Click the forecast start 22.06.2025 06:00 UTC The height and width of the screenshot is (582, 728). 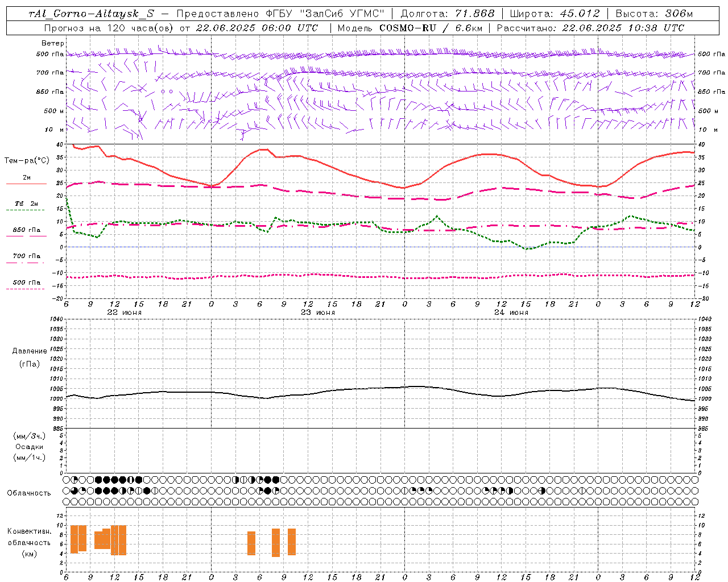tap(257, 28)
